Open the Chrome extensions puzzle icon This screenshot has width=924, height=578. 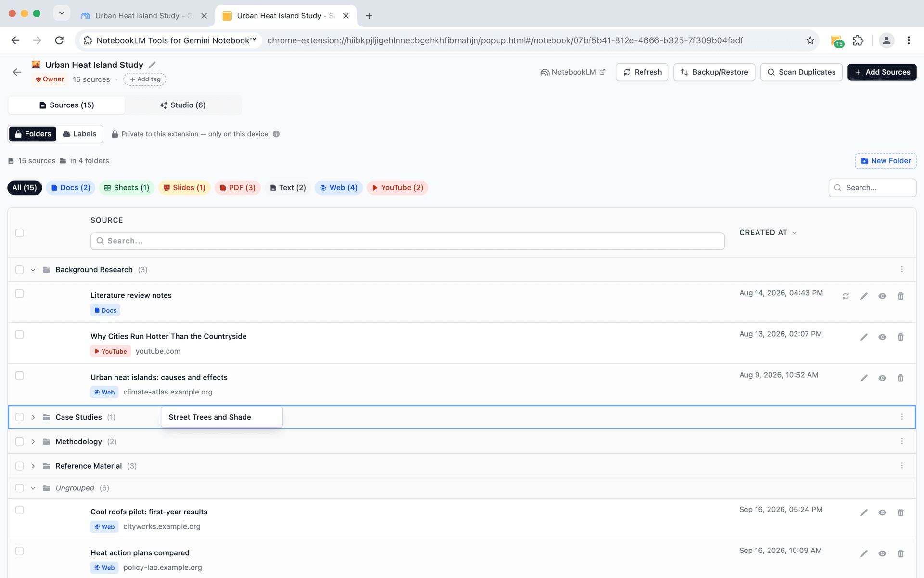(x=858, y=40)
